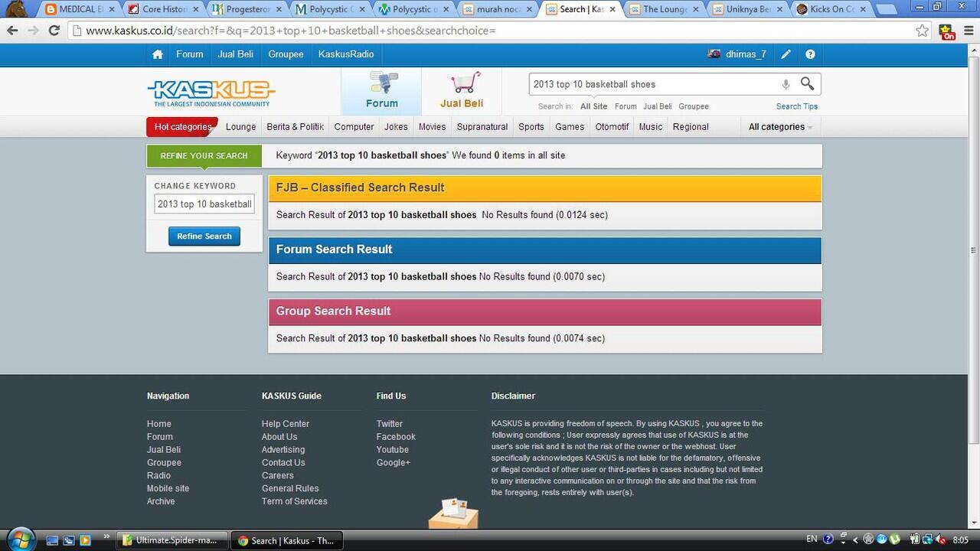Click Show Desktop quick launch icon
Image resolution: width=980 pixels, height=551 pixels.
[52, 540]
